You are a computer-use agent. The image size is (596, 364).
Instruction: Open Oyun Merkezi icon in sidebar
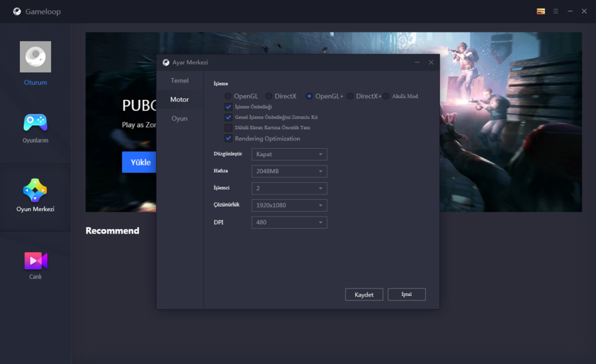pos(35,191)
